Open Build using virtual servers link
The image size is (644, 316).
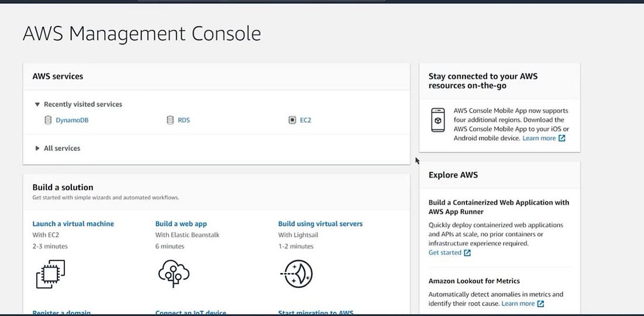tap(320, 224)
